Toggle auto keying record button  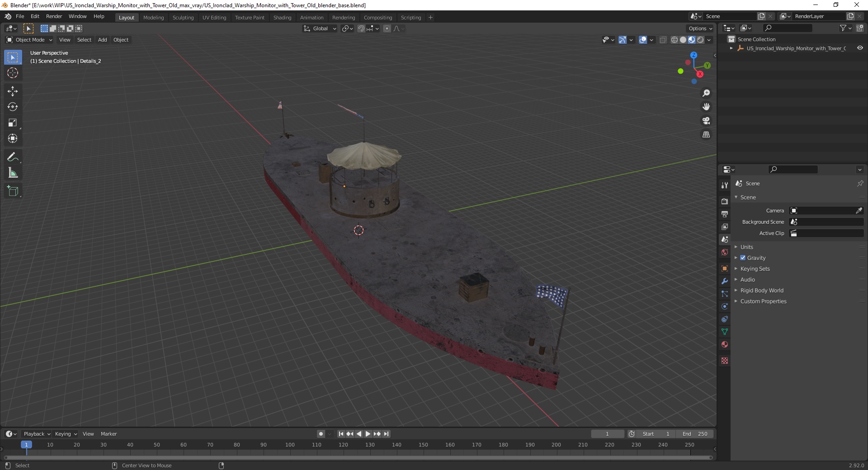point(321,434)
